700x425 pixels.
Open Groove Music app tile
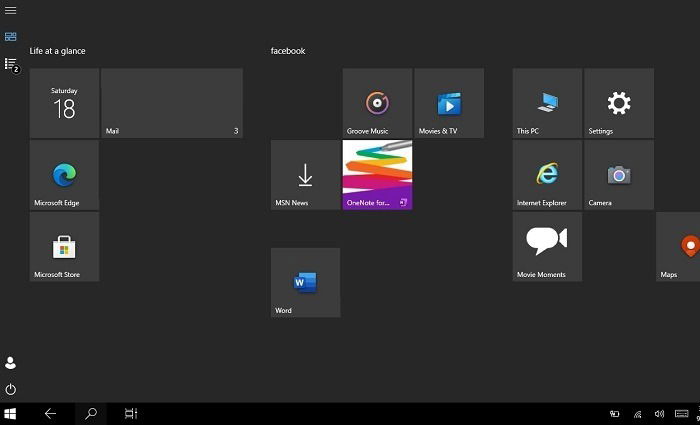click(377, 103)
